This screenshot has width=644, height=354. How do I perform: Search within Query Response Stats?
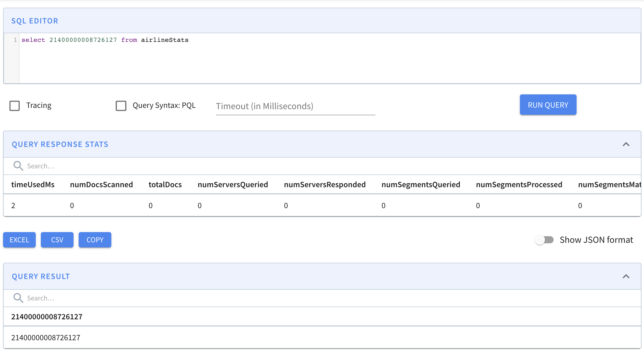[x=153, y=166]
